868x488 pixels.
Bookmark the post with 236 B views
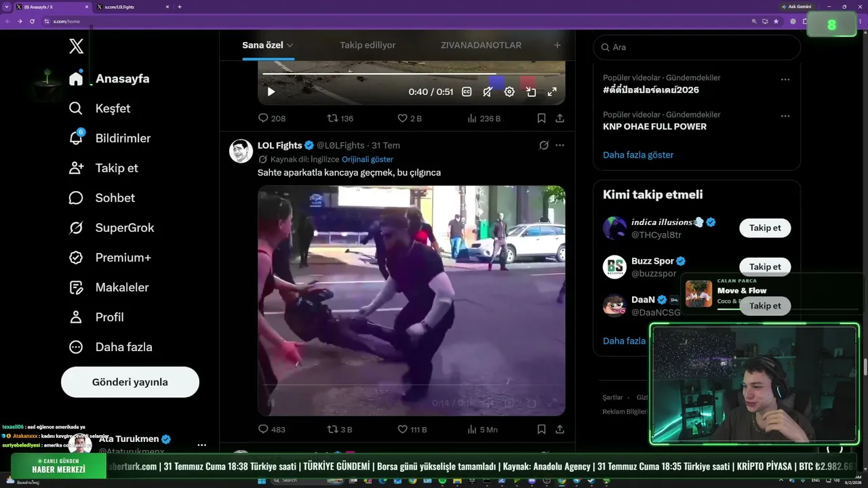pos(541,118)
